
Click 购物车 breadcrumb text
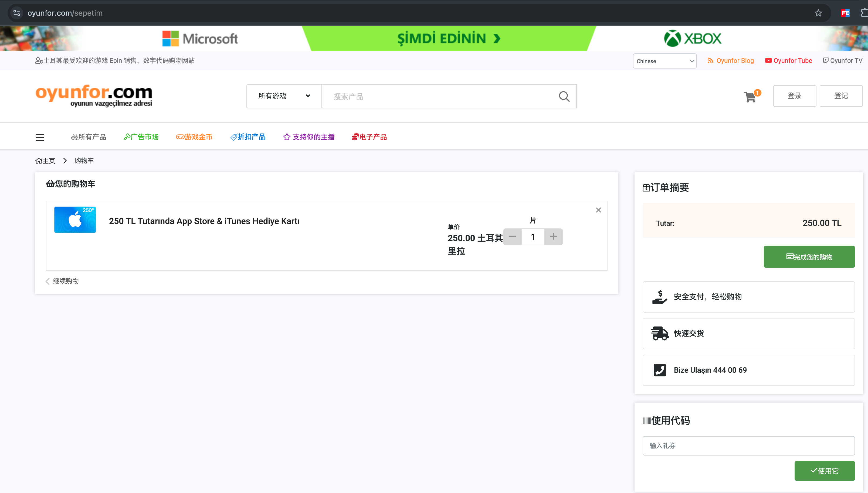tap(84, 160)
